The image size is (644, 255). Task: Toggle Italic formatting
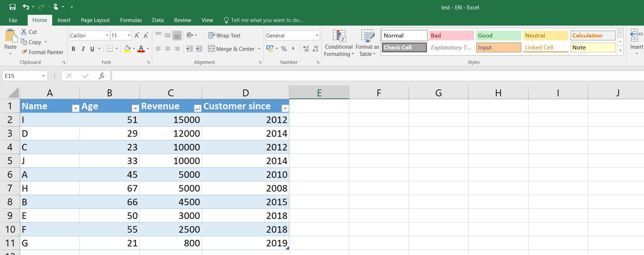pyautogui.click(x=83, y=49)
